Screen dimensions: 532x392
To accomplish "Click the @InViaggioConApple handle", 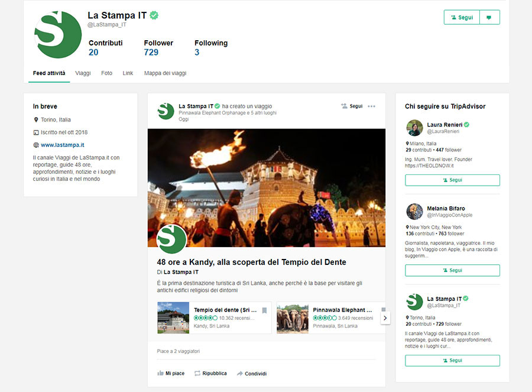I will click(x=450, y=215).
